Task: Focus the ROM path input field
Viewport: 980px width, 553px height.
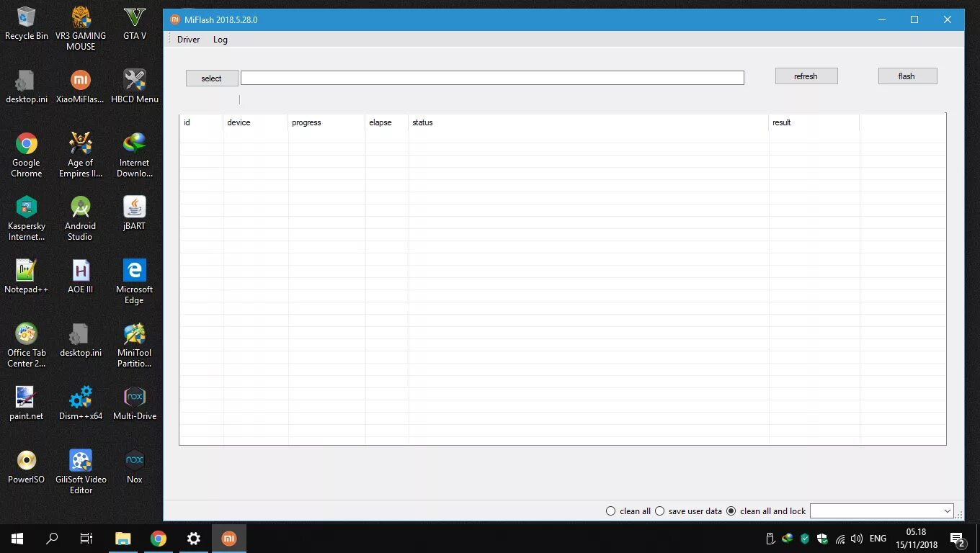Action: (x=492, y=78)
